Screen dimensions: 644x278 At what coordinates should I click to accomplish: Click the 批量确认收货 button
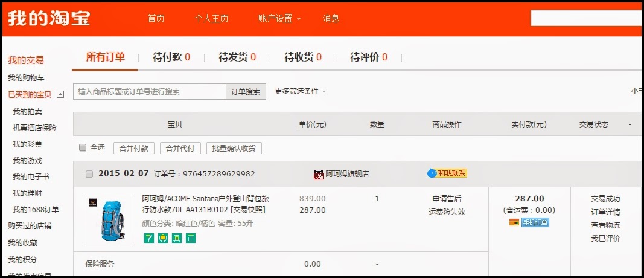click(x=234, y=148)
